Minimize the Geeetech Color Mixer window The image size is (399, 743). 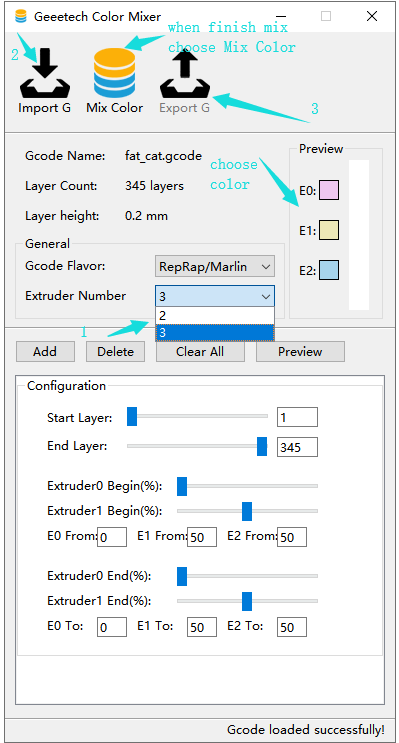point(281,17)
